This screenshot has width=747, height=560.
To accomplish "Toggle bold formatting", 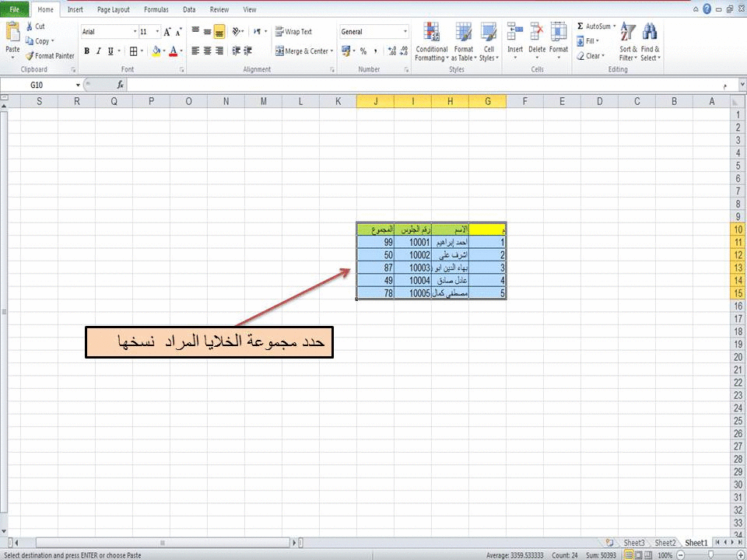I will pos(86,51).
